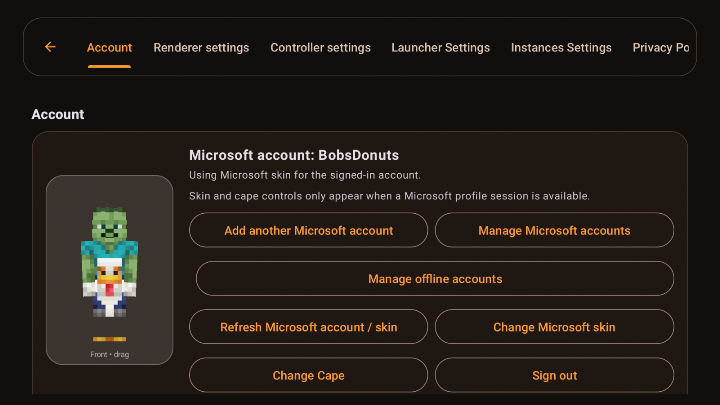This screenshot has width=720, height=405.
Task: Click Add another Microsoft account
Action: [x=309, y=230]
